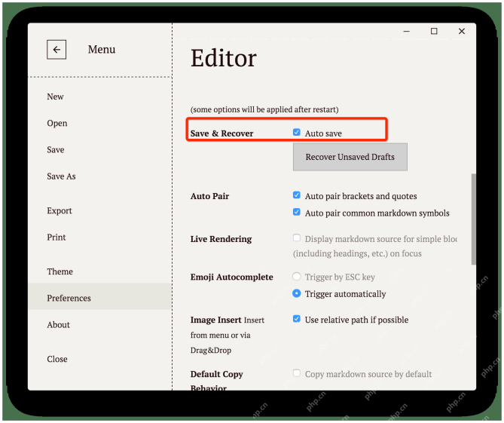Click the restart notice text
Image resolution: width=504 pixels, height=423 pixels.
tap(264, 109)
